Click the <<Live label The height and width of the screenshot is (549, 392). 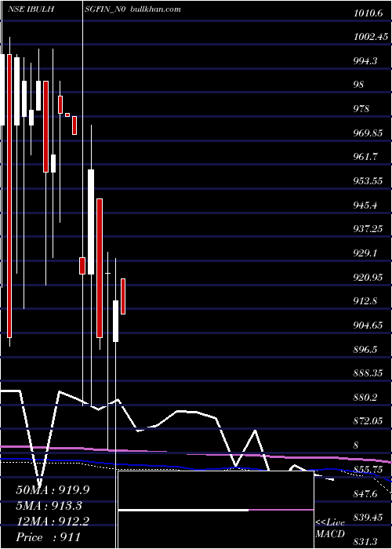click(x=330, y=522)
